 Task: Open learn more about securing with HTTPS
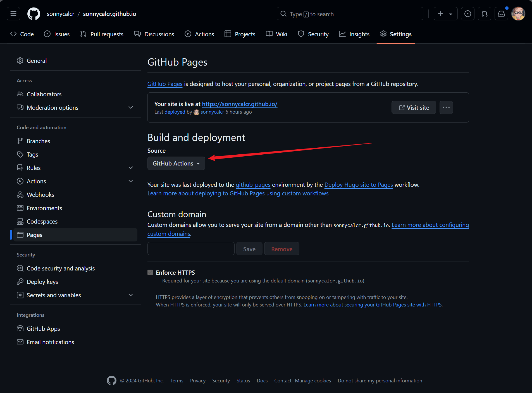(373, 305)
